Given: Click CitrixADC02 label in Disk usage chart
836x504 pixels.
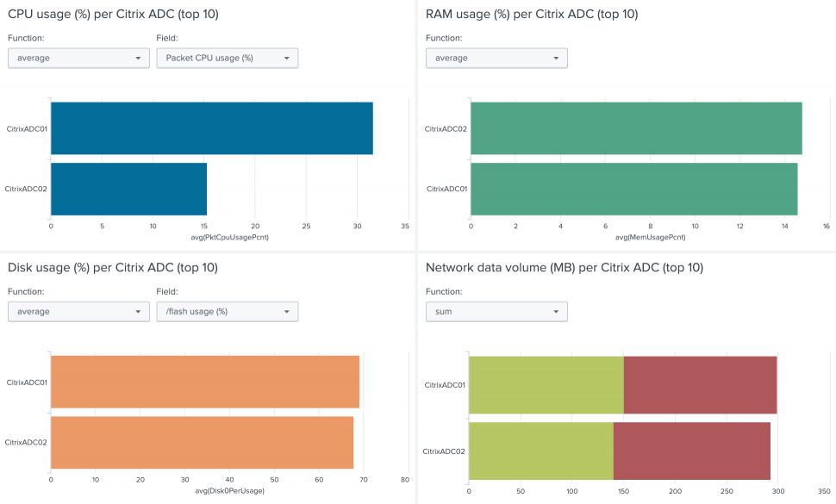Looking at the screenshot, I should pos(26,443).
